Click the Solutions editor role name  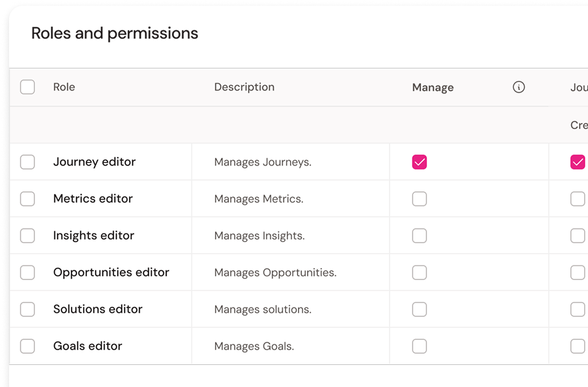(98, 309)
